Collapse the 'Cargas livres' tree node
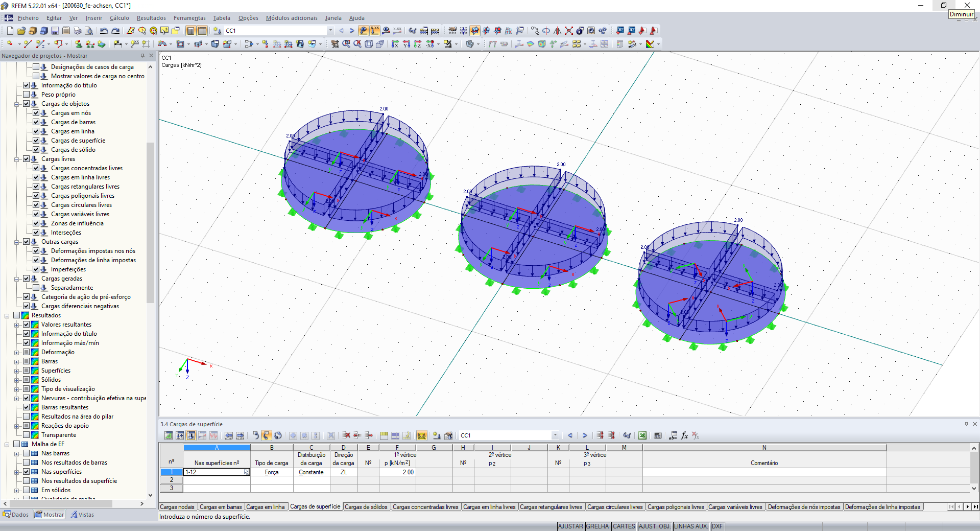 point(17,159)
